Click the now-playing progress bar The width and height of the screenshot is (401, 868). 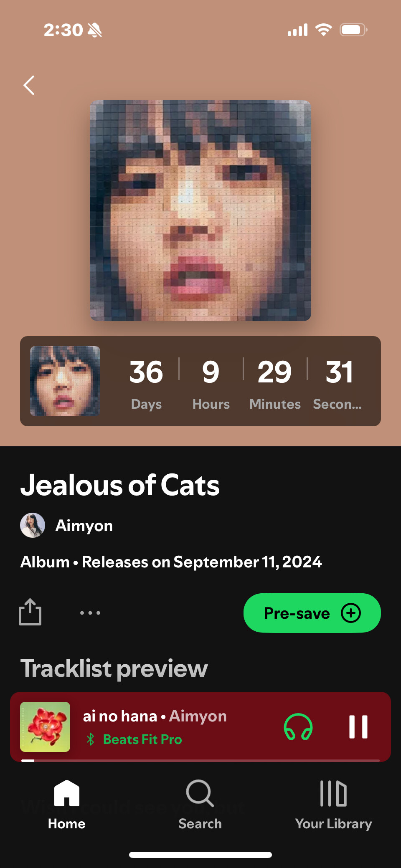[200, 760]
